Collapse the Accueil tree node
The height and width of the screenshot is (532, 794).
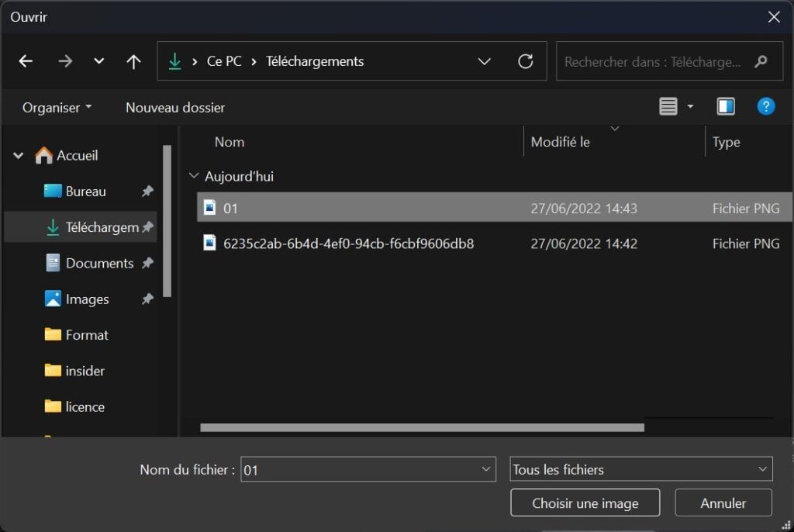[19, 156]
